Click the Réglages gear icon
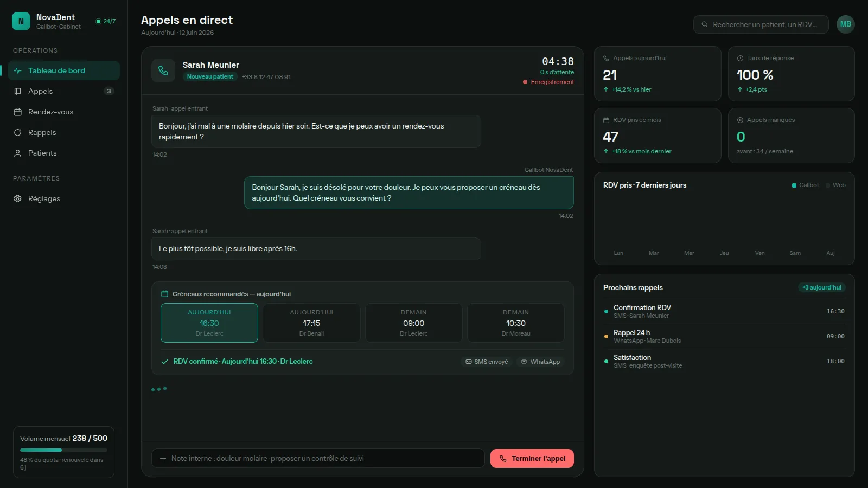Viewport: 868px width, 488px height. pyautogui.click(x=17, y=199)
